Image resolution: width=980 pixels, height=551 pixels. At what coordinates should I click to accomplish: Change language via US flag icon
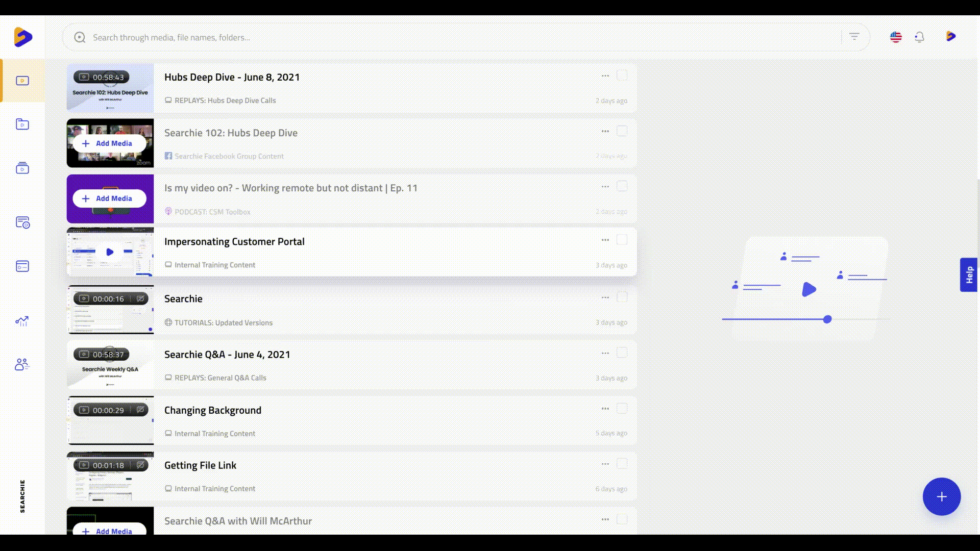[896, 37]
